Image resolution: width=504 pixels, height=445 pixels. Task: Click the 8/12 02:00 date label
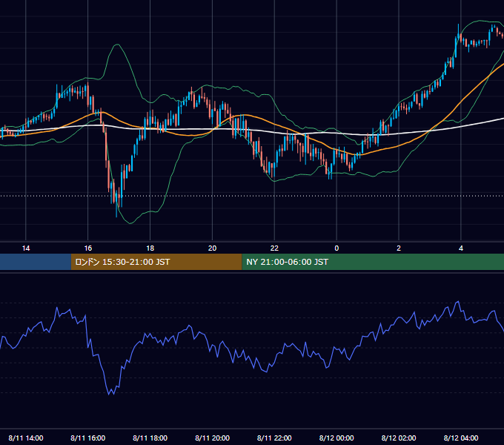(399, 438)
